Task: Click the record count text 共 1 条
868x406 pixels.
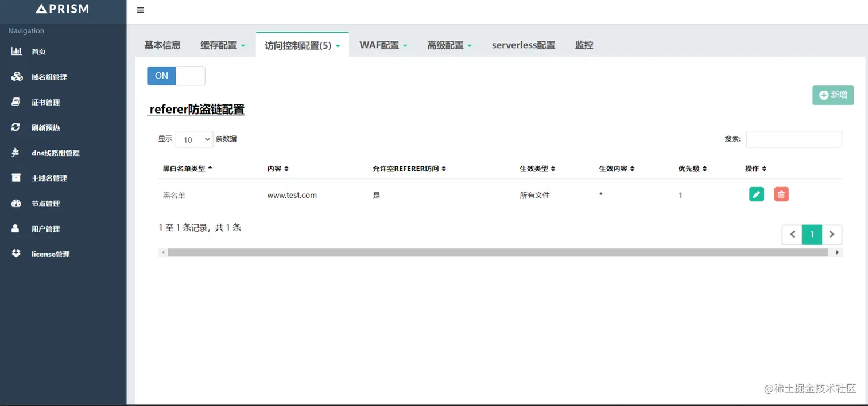Action: point(228,228)
